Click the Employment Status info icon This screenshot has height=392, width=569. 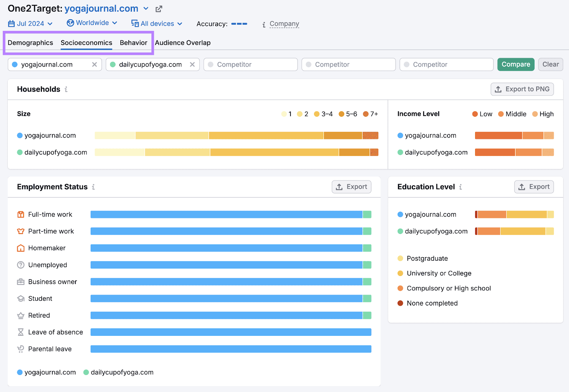94,187
